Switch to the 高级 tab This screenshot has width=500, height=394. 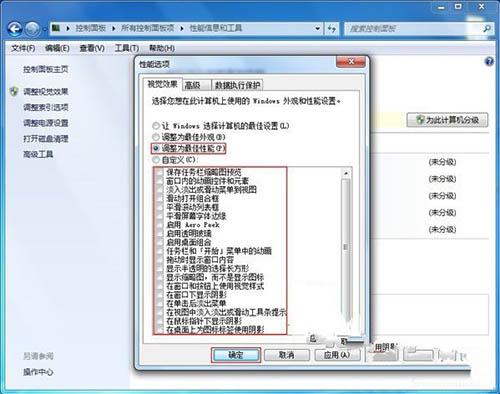coord(197,85)
